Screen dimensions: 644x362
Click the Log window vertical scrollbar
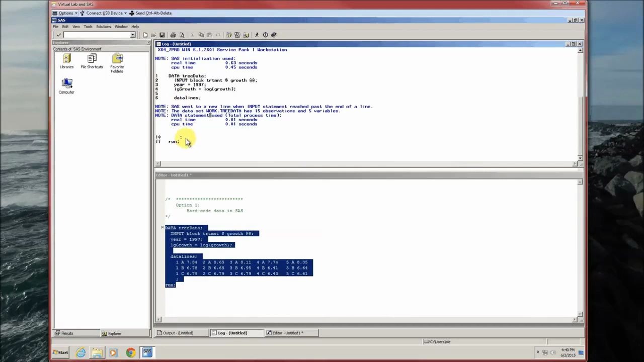(x=580, y=104)
